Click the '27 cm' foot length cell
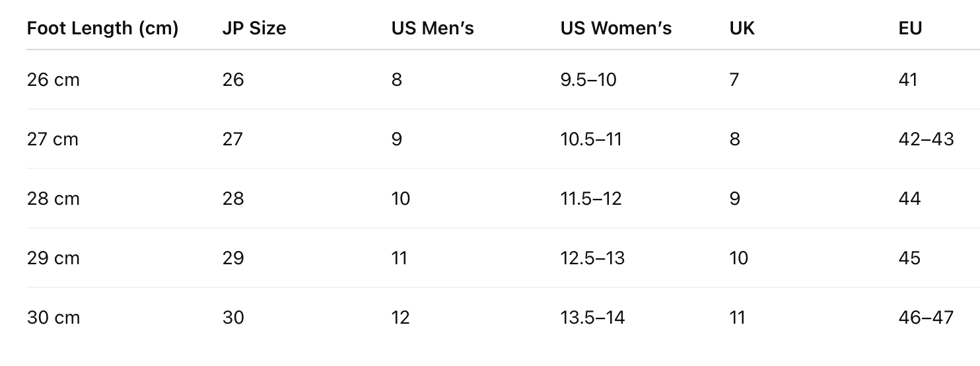The height and width of the screenshot is (366, 980). [x=53, y=139]
